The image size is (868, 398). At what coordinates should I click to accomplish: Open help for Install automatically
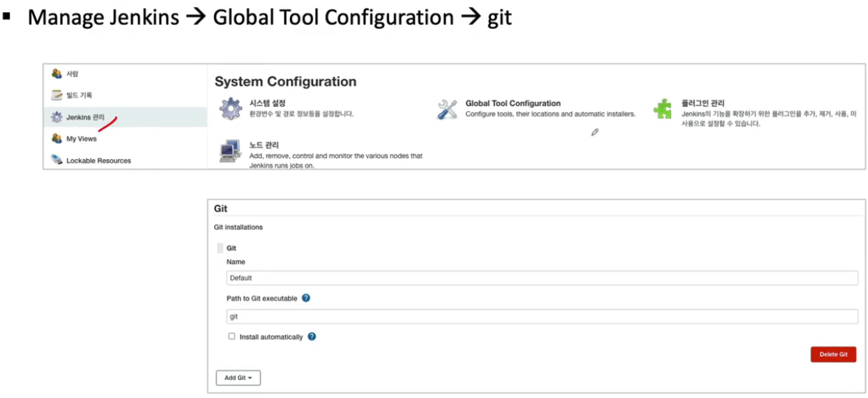(312, 337)
